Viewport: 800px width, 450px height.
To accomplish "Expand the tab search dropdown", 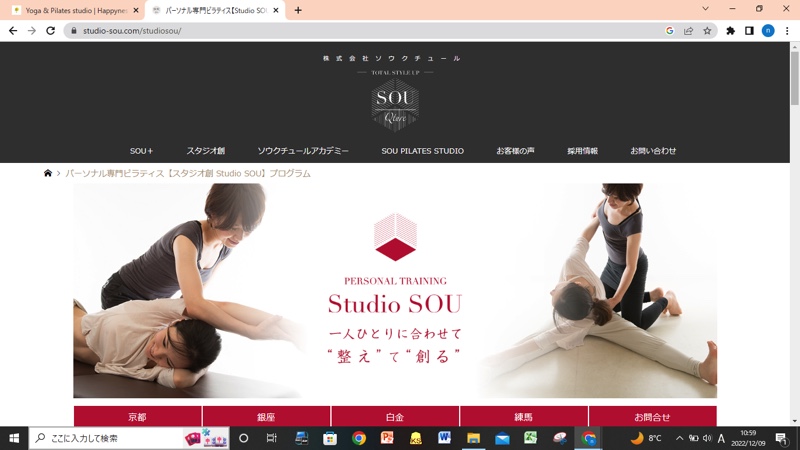I will coord(705,9).
